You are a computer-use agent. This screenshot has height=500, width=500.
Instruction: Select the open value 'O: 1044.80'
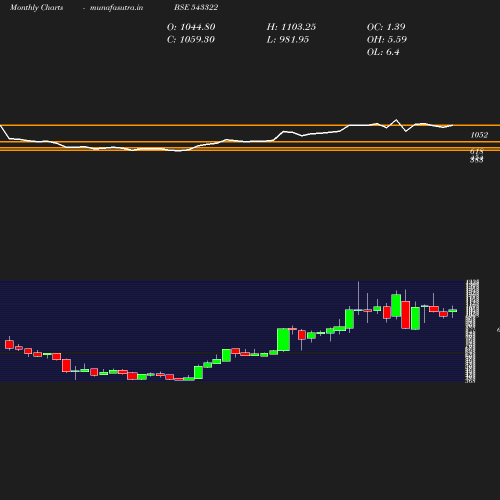[191, 27]
